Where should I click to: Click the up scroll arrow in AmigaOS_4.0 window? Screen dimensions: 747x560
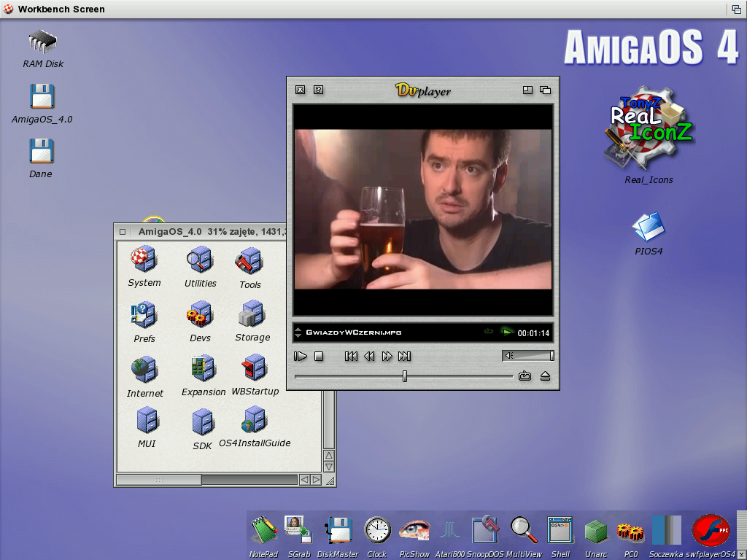point(329,455)
